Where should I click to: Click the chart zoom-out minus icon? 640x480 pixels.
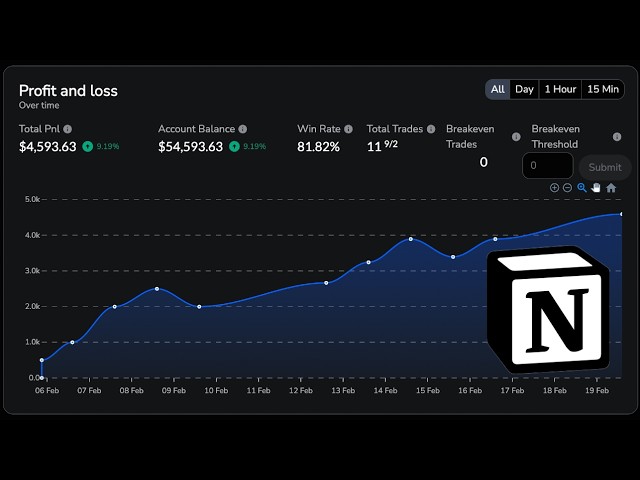pyautogui.click(x=567, y=188)
